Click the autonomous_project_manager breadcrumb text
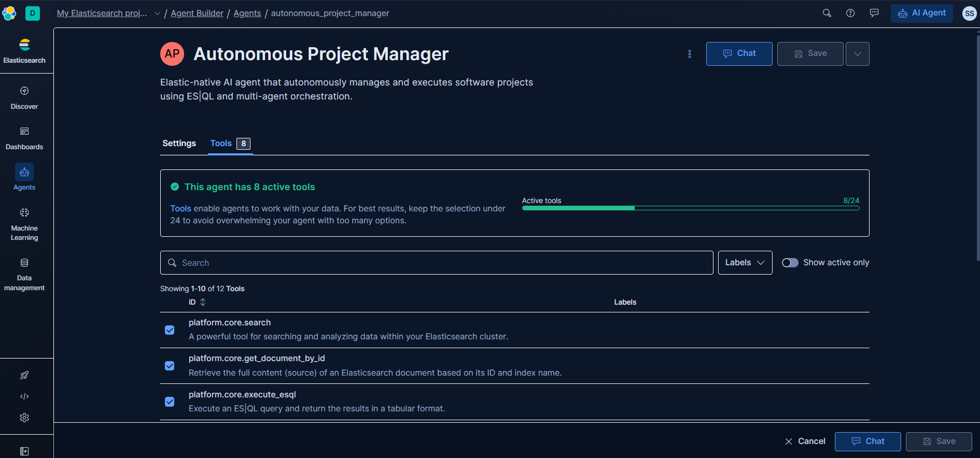This screenshot has width=980, height=458. (330, 13)
